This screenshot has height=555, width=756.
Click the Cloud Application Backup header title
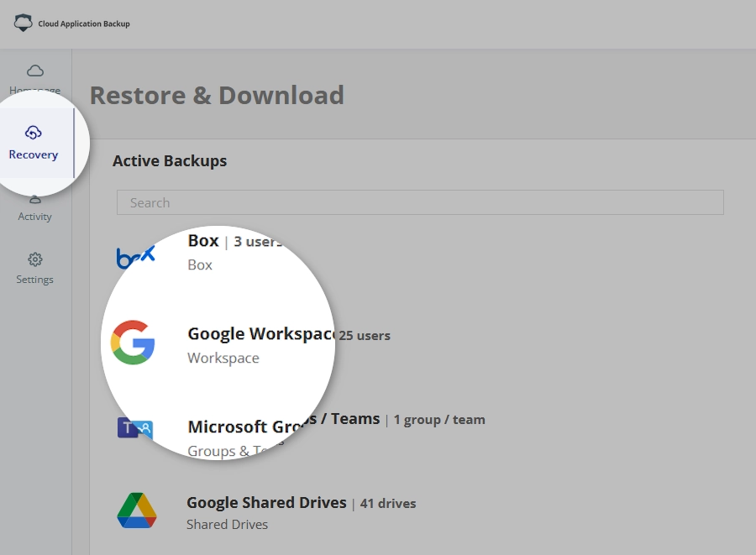tap(84, 24)
